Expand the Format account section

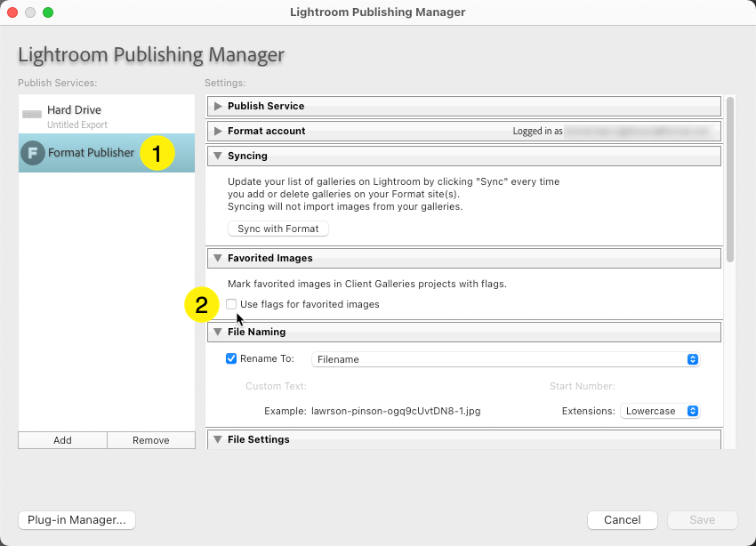click(x=217, y=131)
